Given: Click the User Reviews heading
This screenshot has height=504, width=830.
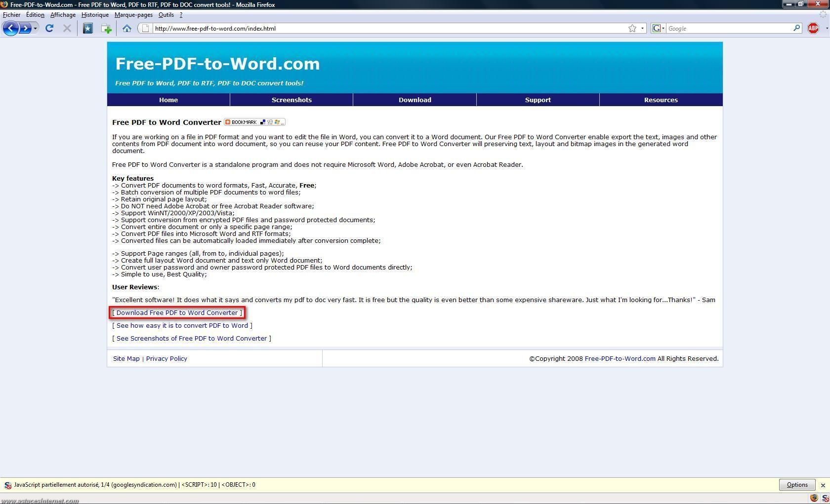Looking at the screenshot, I should tap(135, 287).
